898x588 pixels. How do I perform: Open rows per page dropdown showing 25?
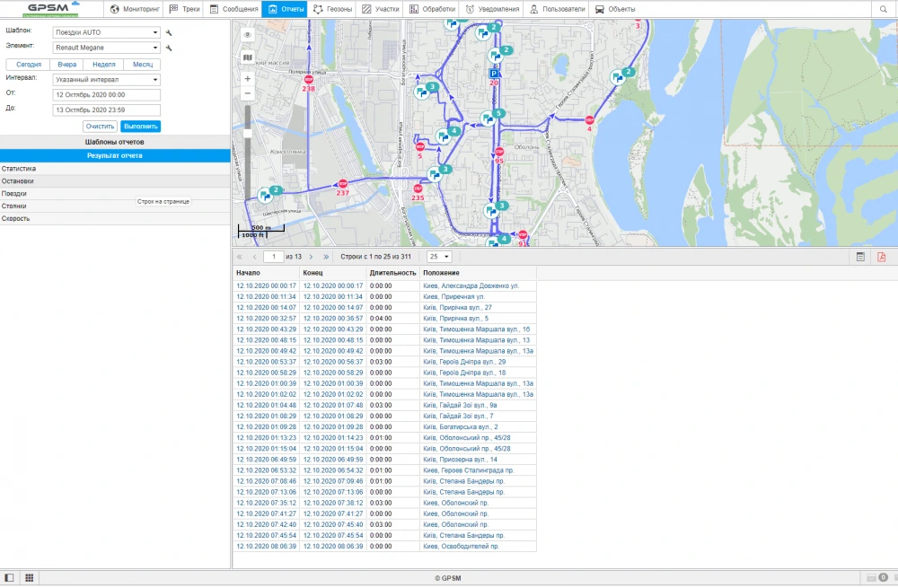(x=440, y=257)
